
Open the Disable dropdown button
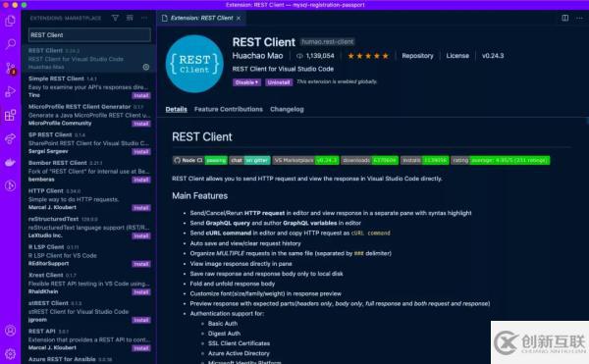[246, 82]
